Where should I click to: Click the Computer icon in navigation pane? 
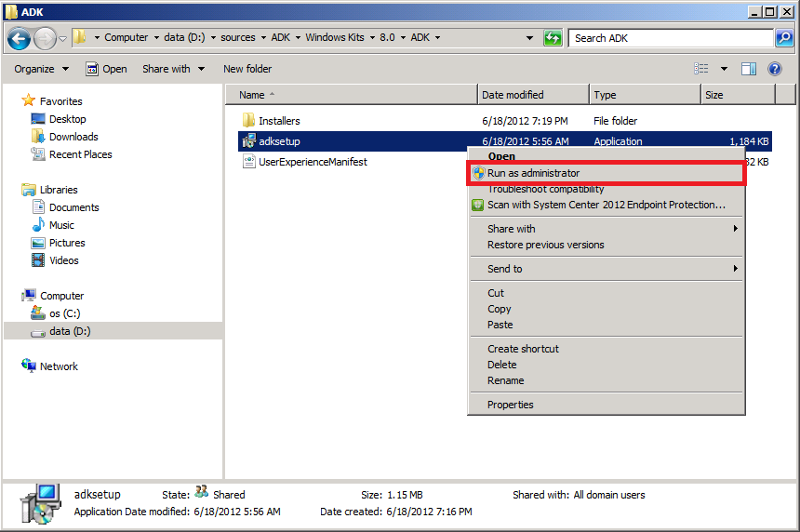[x=29, y=296]
